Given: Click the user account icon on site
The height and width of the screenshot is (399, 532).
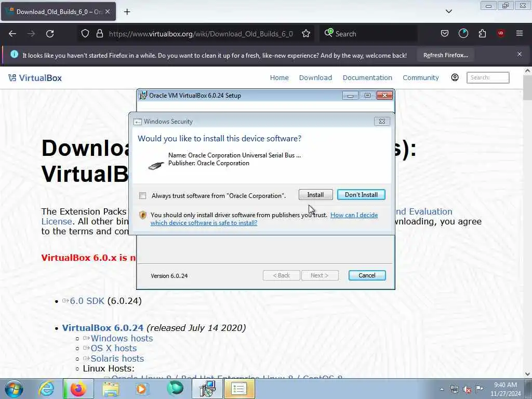Looking at the screenshot, I should (x=455, y=77).
